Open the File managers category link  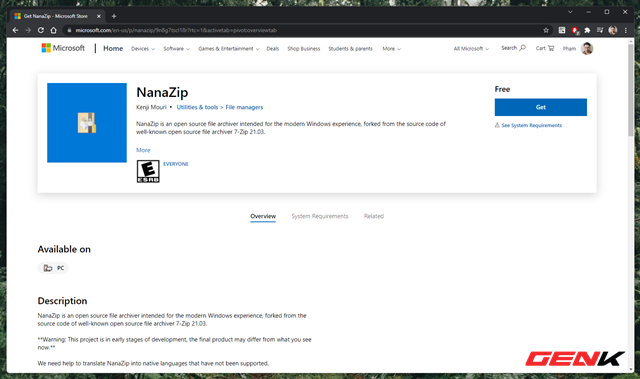click(244, 107)
